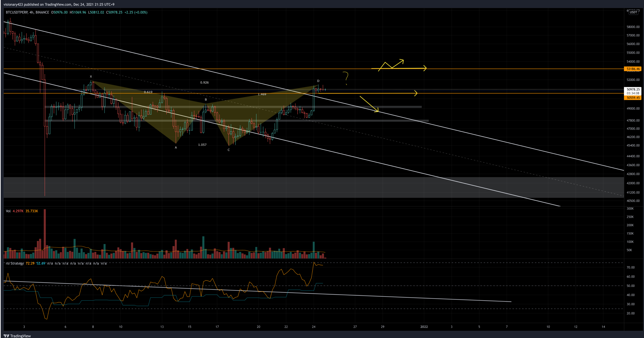Open the USDT currency selector

coord(633,12)
